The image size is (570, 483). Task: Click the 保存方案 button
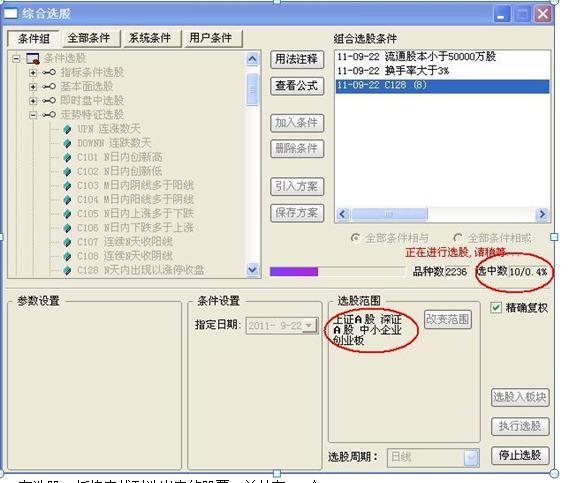(297, 213)
